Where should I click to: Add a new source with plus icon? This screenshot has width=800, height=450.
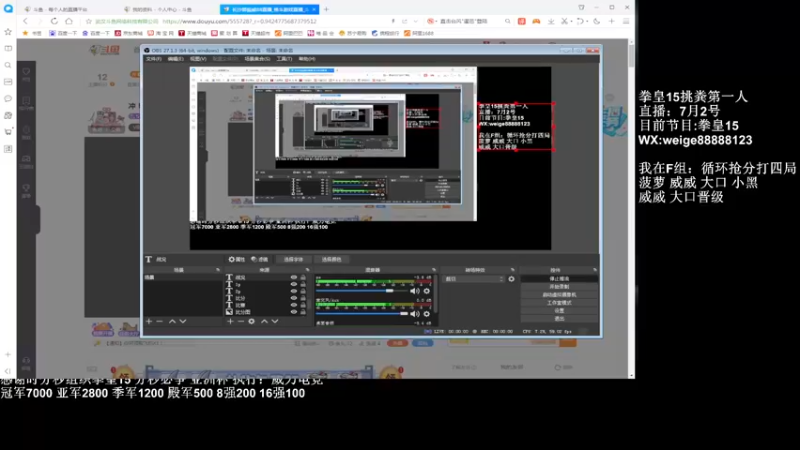tap(230, 321)
